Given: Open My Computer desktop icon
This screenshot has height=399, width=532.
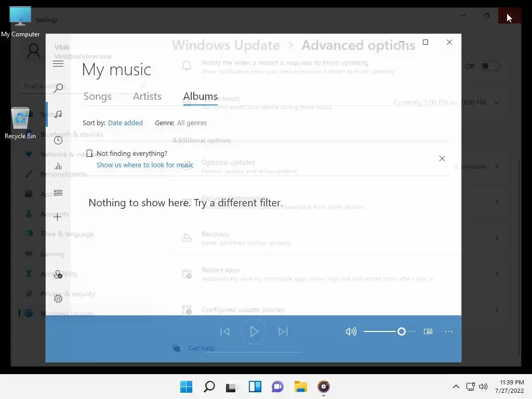Looking at the screenshot, I should (x=20, y=22).
